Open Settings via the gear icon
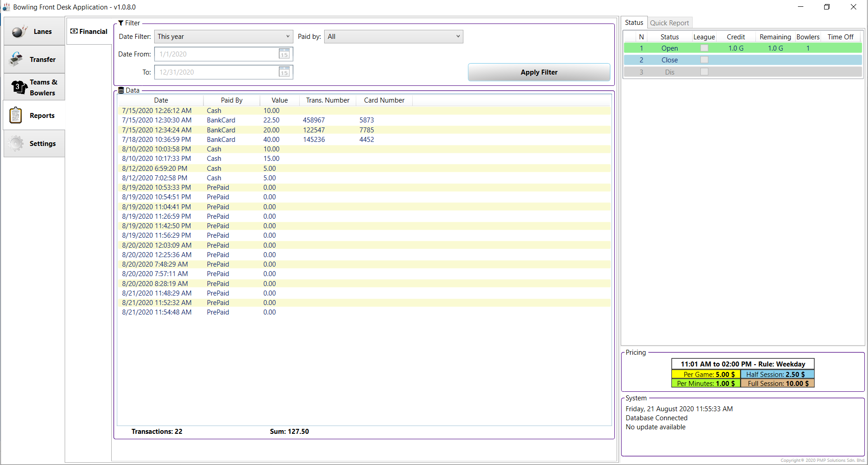Viewport: 868px width, 465px height. point(16,143)
